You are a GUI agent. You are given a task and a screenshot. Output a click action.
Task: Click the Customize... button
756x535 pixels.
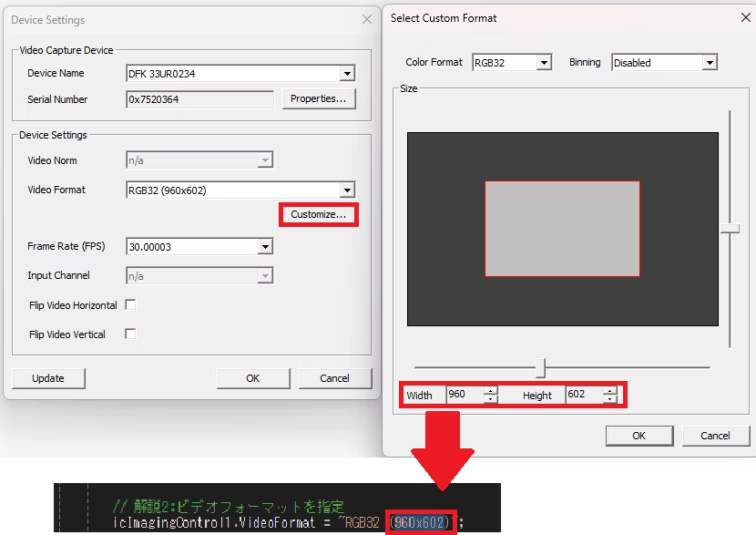pos(318,215)
